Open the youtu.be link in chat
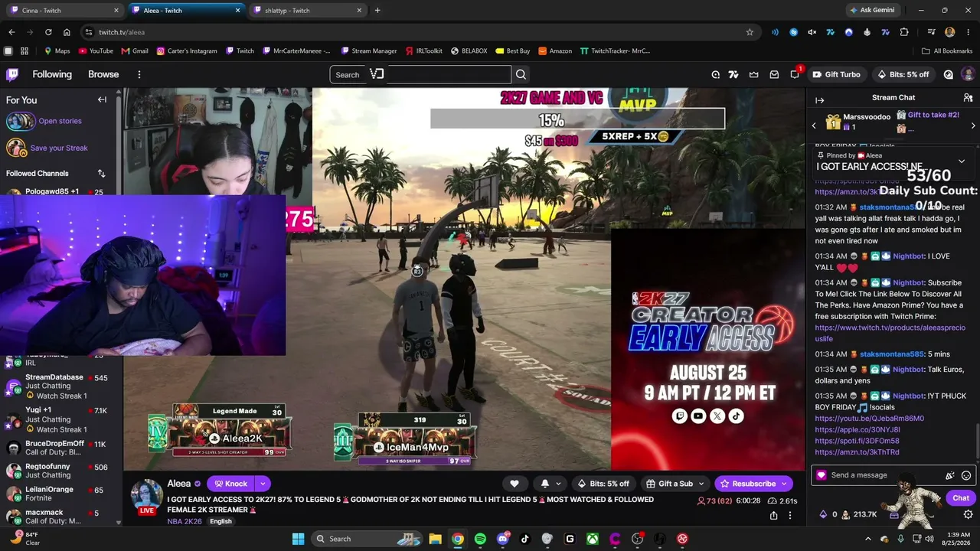The image size is (980, 551). tap(869, 419)
